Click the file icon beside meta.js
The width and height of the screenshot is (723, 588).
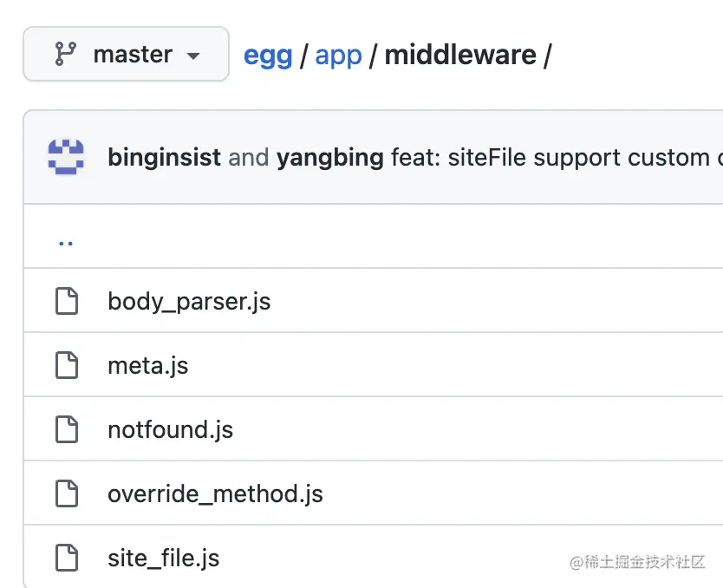[x=67, y=365]
